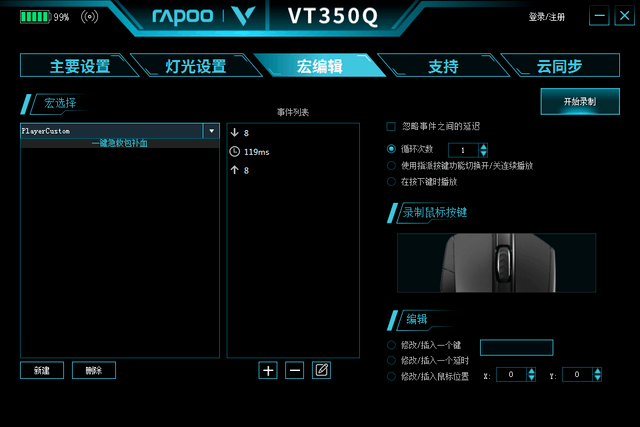
Task: Increase loop count with up stepper arrow
Action: pos(484,147)
